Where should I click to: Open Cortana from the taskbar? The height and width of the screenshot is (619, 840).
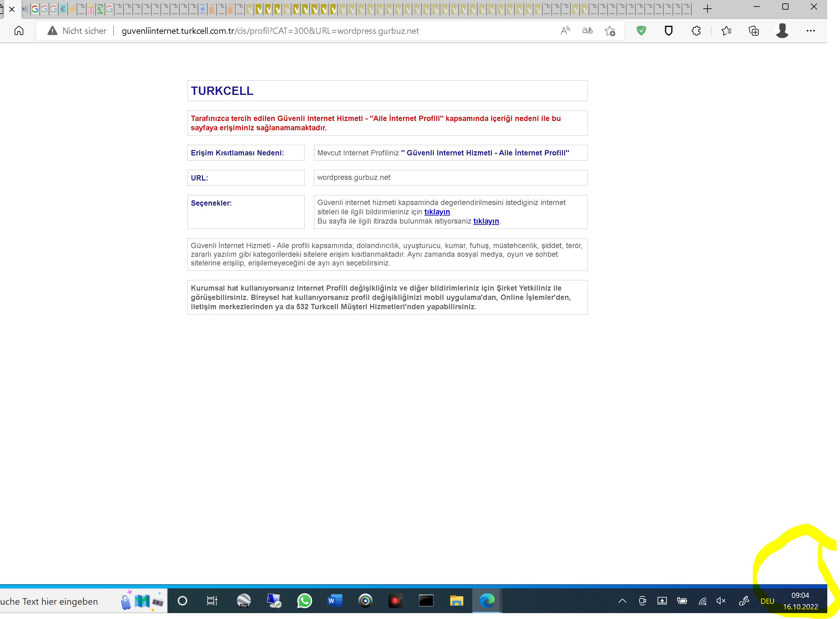coord(182,601)
